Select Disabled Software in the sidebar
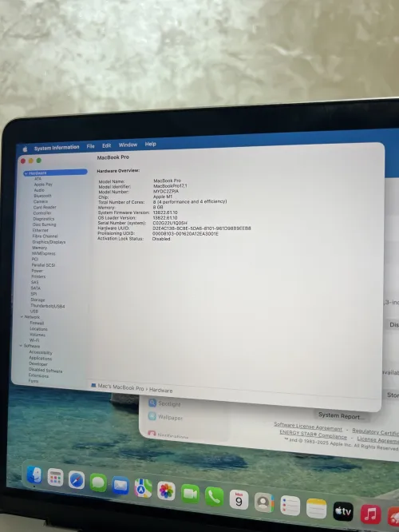Image resolution: width=399 pixels, height=532 pixels. point(45,371)
